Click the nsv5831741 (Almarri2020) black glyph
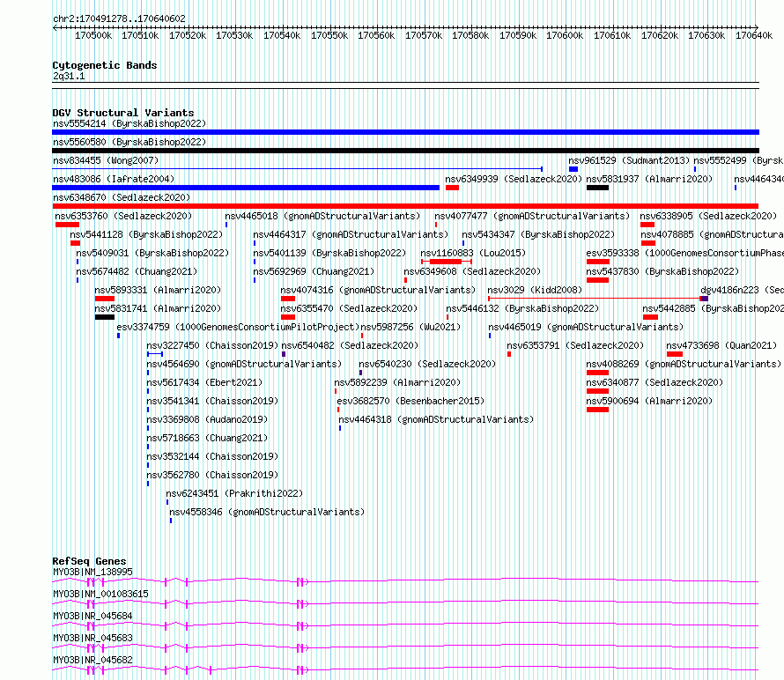The image size is (784, 680). (x=105, y=317)
